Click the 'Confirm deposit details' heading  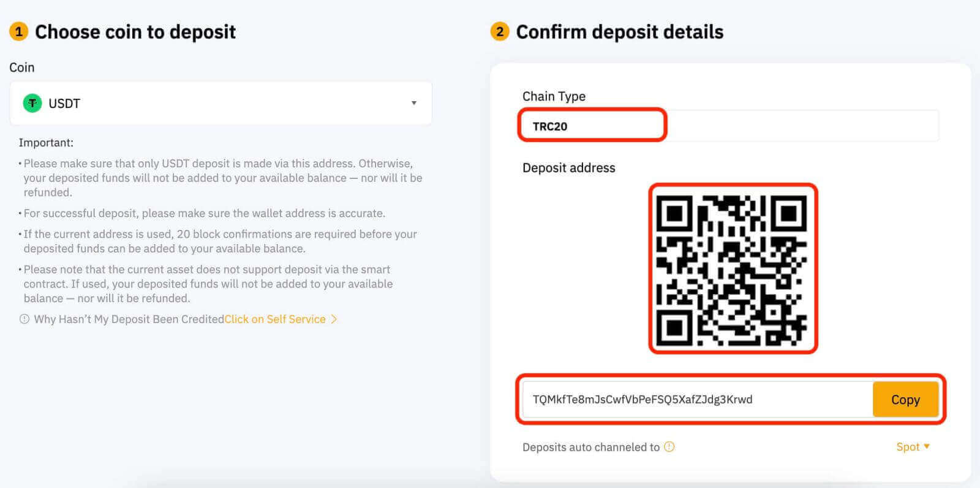(x=620, y=31)
